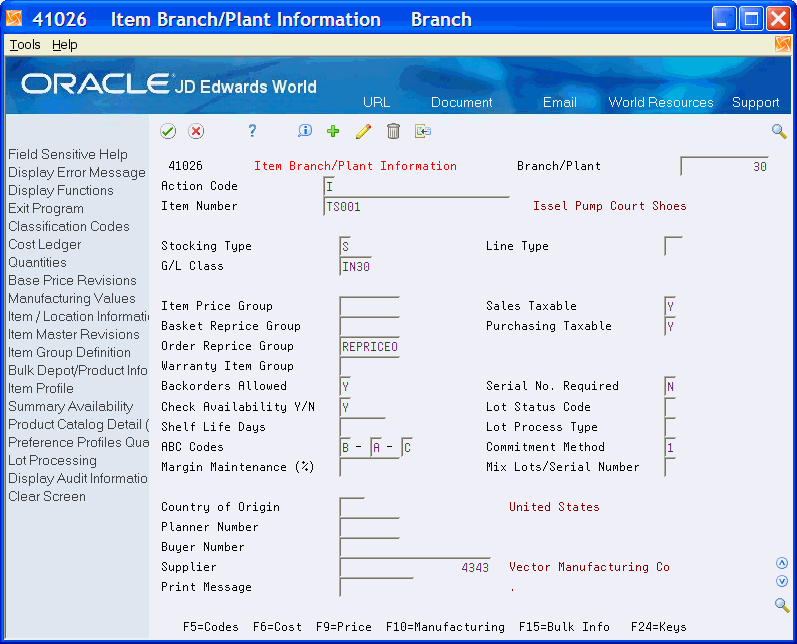Click the exit program toolbar icon
The image size is (797, 644).
click(422, 131)
